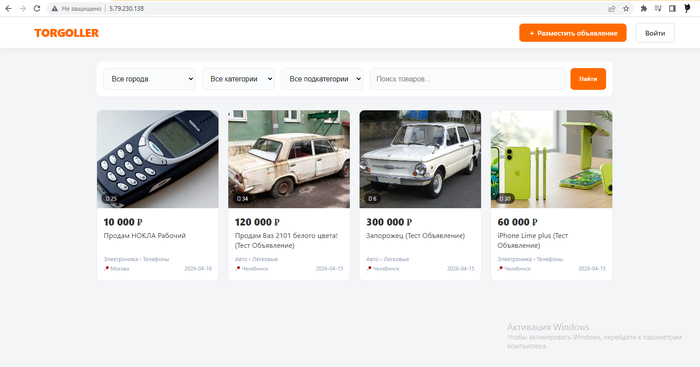700x367 pixels.
Task: Click the Войти button
Action: pyautogui.click(x=655, y=33)
